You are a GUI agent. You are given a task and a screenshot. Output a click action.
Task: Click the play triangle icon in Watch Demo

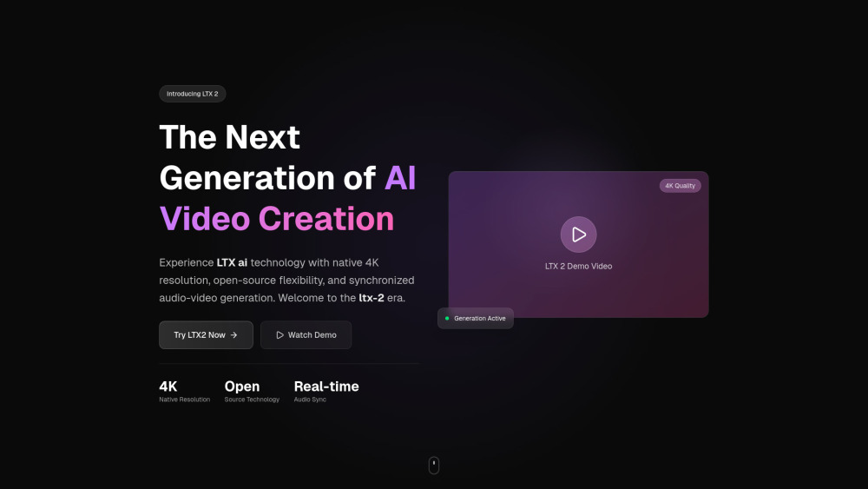coord(279,335)
